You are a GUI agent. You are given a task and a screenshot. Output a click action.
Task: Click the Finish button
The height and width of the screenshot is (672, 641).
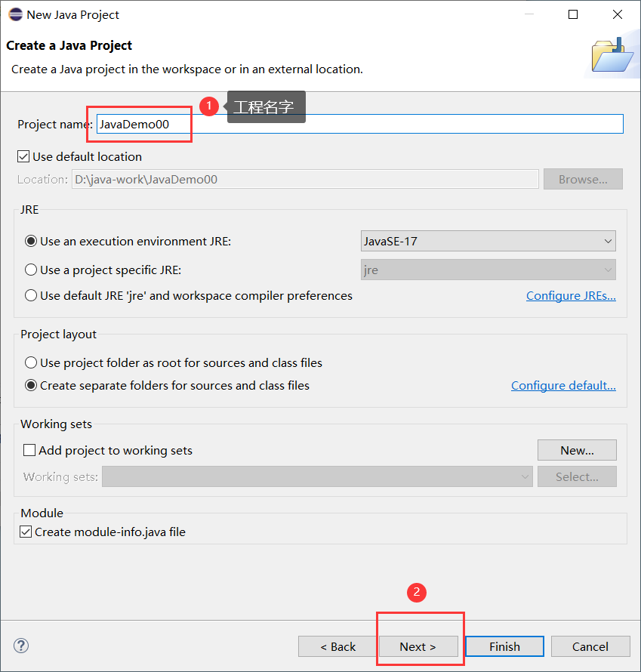(x=505, y=646)
